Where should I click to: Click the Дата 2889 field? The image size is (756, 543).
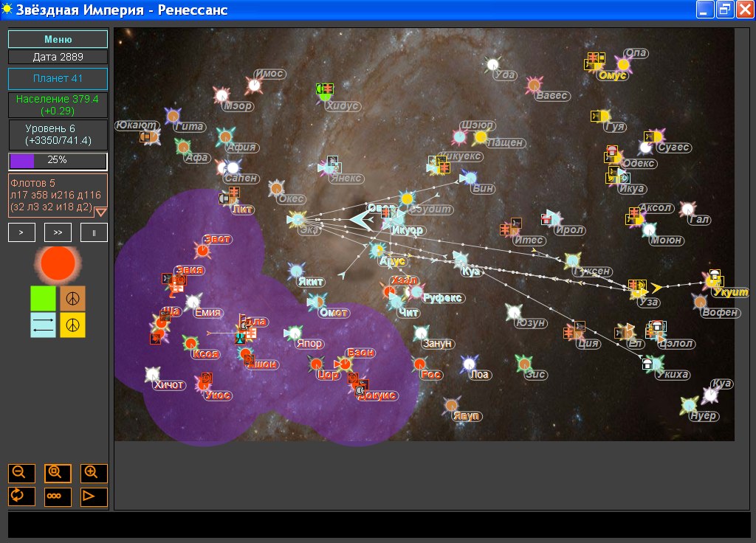click(58, 57)
